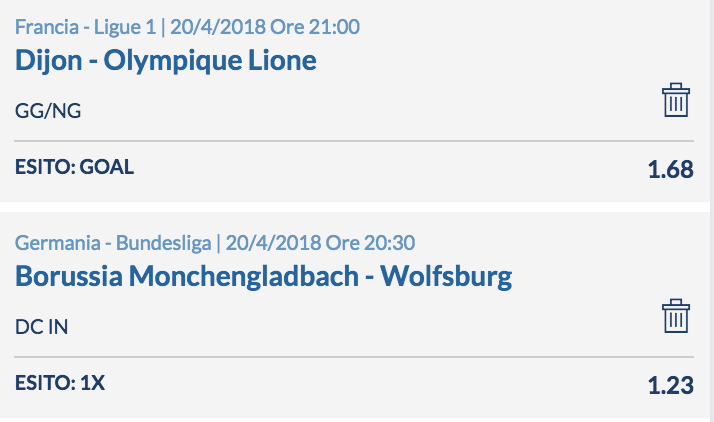Screen dimensions: 714x422
Task: Remove the Borussia Monchengladbach - Wolfsburg bet
Action: point(676,316)
